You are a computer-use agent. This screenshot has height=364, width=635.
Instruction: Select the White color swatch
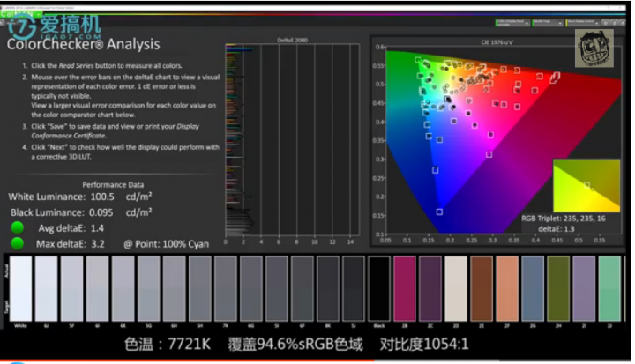pos(20,288)
